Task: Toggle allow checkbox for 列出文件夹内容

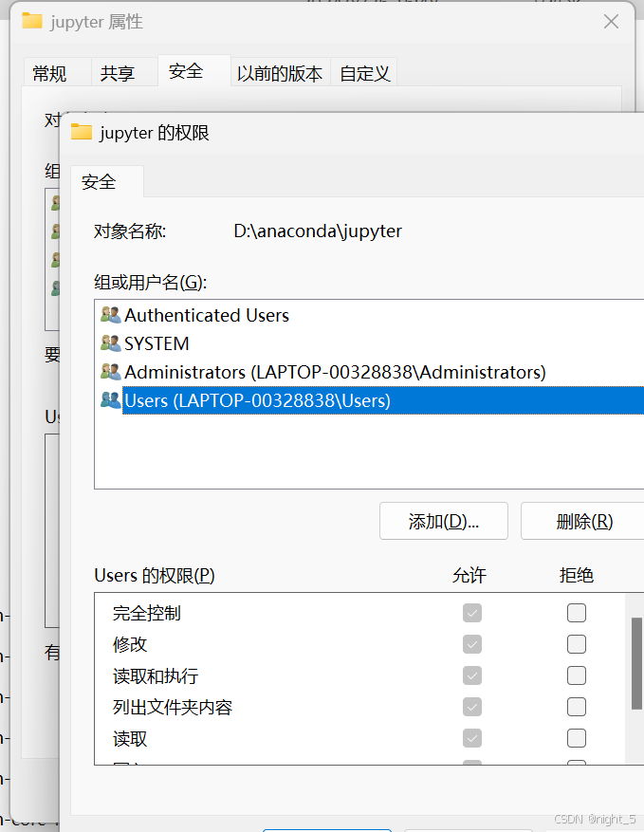Action: [x=472, y=707]
